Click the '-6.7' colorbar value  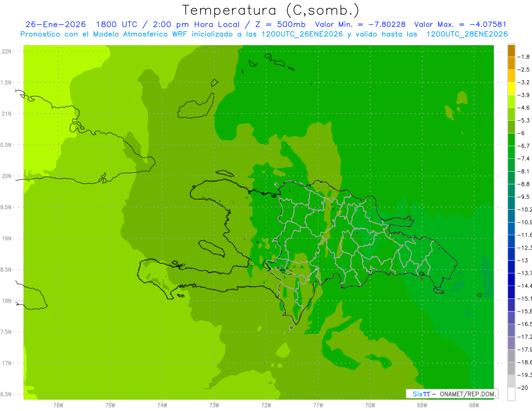[524, 146]
